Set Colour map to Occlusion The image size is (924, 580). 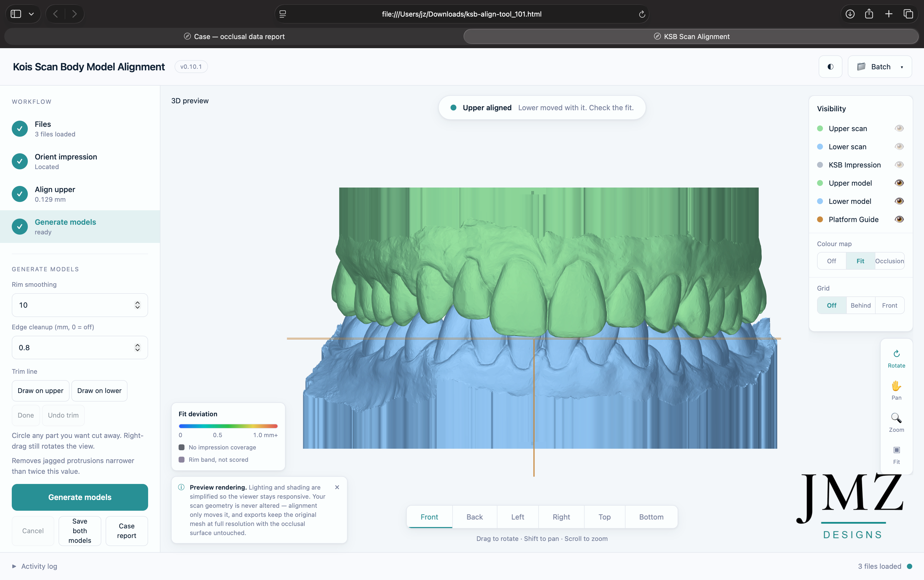(x=890, y=261)
